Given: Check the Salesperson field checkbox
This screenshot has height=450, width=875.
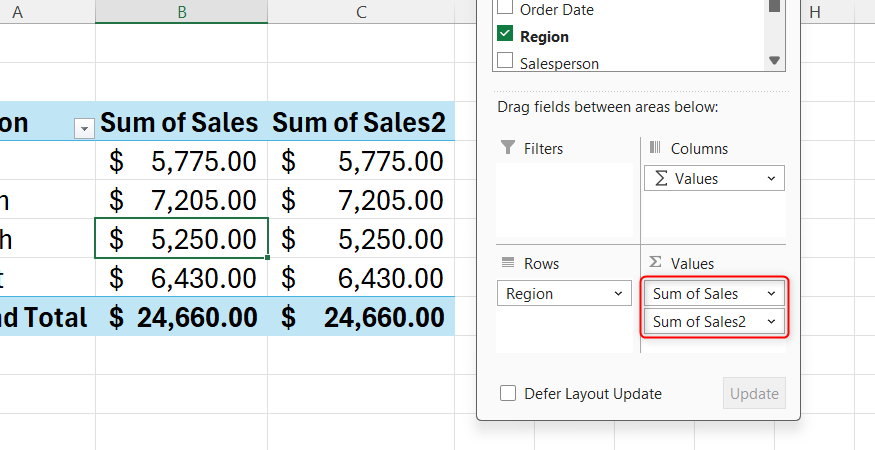Looking at the screenshot, I should [505, 60].
